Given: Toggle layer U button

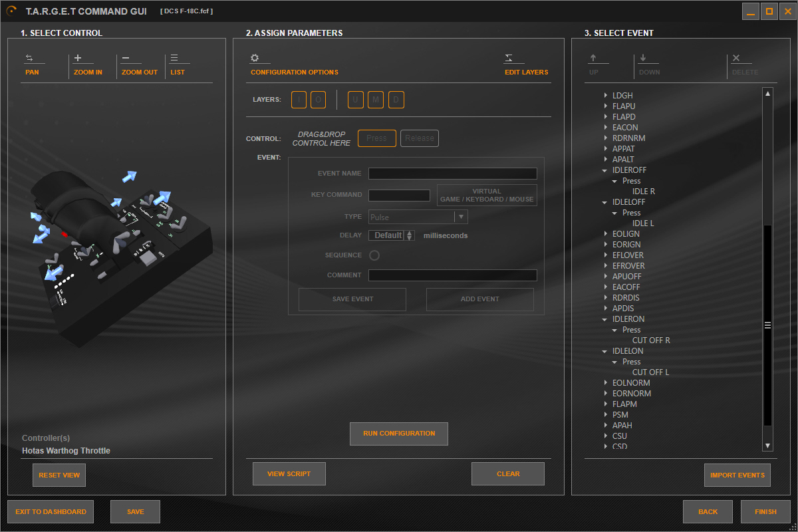Looking at the screenshot, I should [x=356, y=100].
